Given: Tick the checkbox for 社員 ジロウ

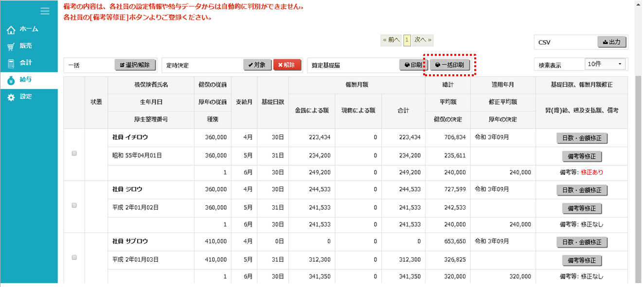Looking at the screenshot, I should [x=74, y=205].
